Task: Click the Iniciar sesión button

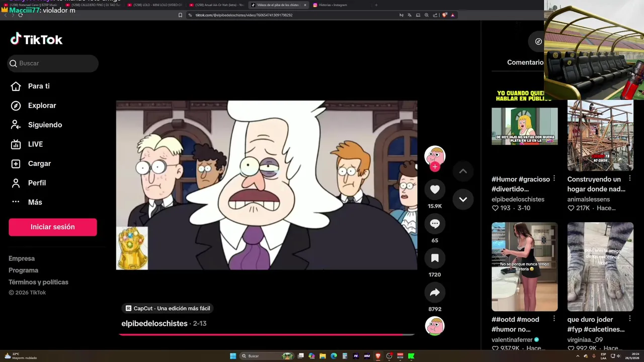Action: tap(53, 227)
